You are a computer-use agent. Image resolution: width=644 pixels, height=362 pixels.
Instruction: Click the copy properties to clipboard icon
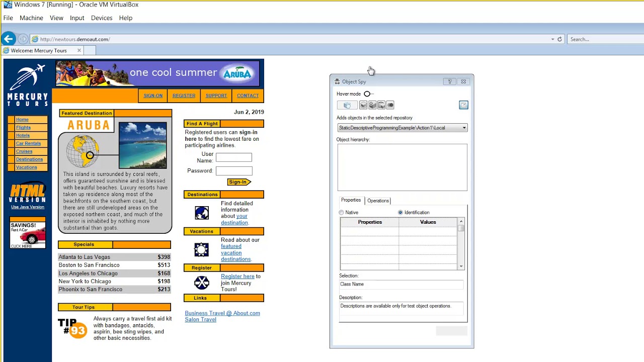tap(381, 105)
